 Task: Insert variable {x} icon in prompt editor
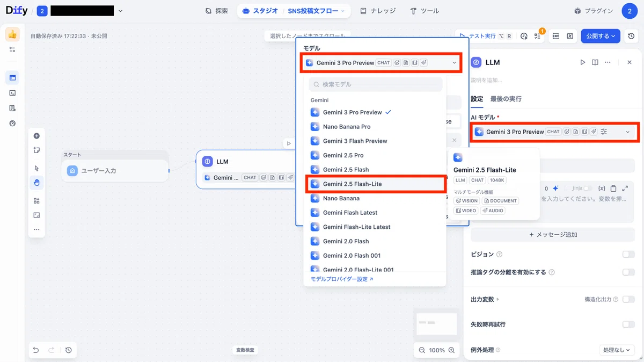click(602, 189)
